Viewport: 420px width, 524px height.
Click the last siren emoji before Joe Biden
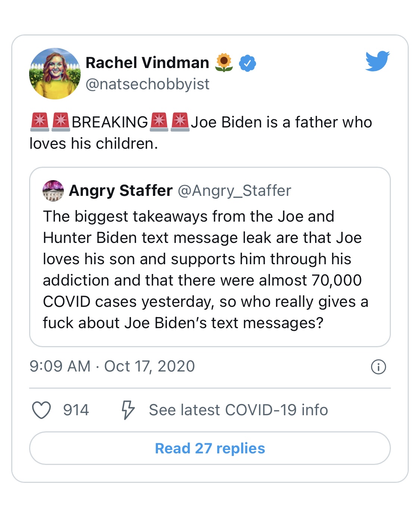click(180, 122)
